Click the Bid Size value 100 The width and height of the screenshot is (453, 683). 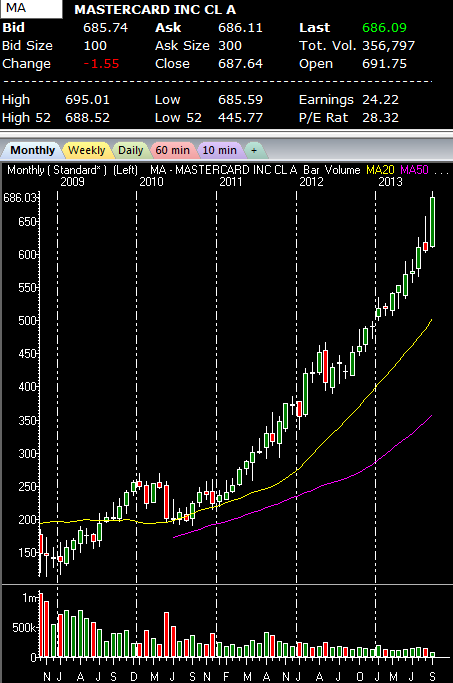(95, 46)
